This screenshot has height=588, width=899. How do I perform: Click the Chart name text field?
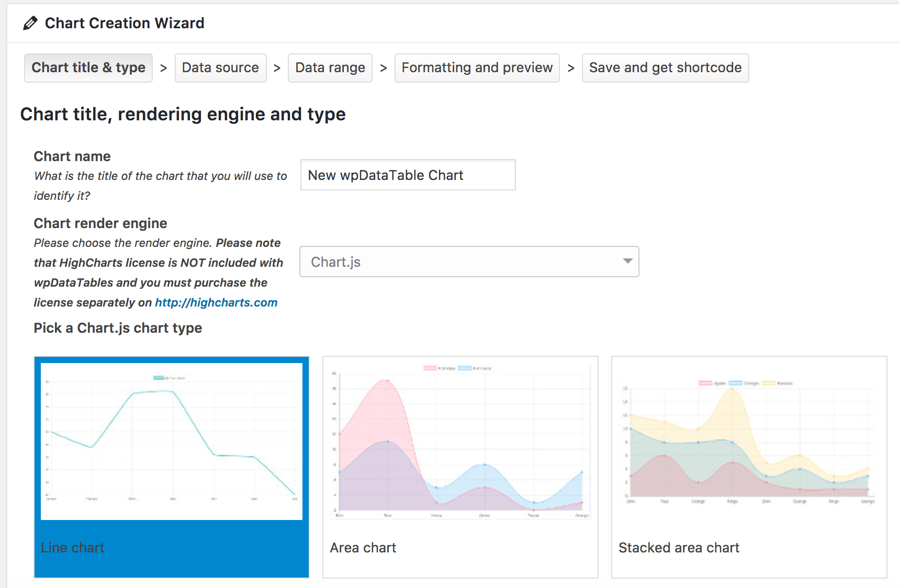tap(408, 175)
